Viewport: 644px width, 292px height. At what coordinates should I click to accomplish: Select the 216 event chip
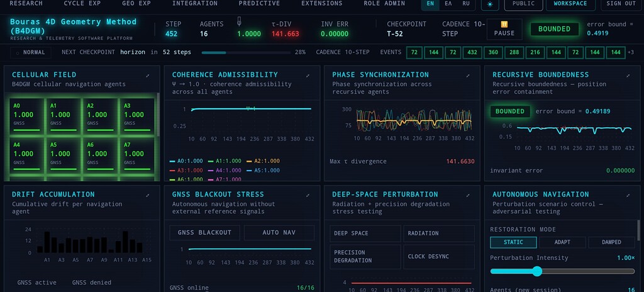click(535, 52)
